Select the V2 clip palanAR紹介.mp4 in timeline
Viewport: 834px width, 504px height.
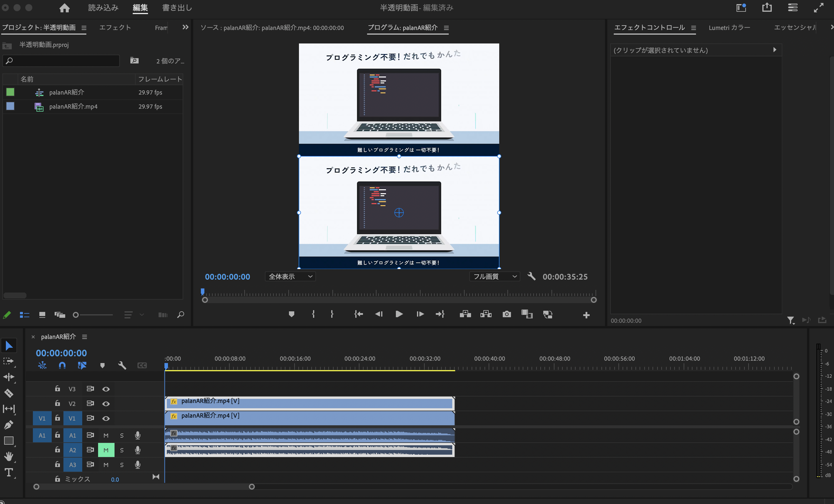[310, 404]
